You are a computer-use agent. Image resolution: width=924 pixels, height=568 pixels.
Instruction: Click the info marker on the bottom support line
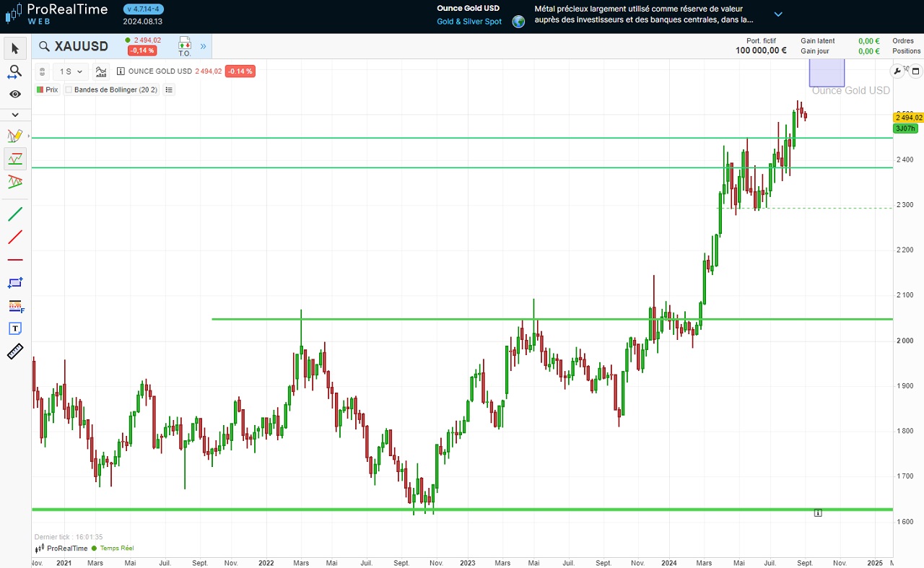pyautogui.click(x=818, y=512)
